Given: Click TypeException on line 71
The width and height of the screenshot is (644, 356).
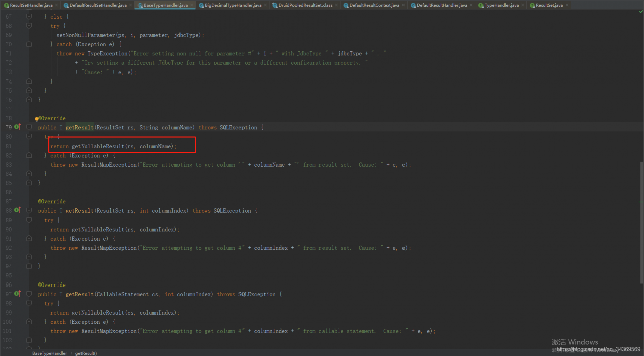Looking at the screenshot, I should (107, 54).
